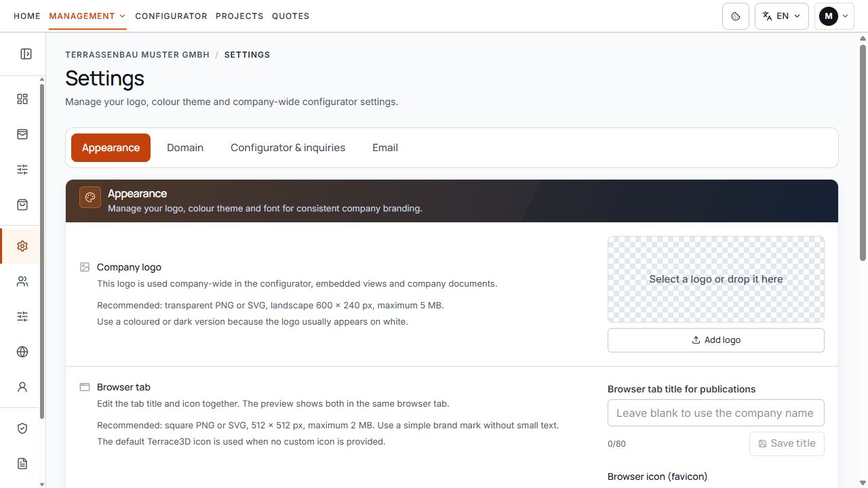Click the sidebar's vertical scrollbar
Viewport: 868px width, 488px height.
42,251
